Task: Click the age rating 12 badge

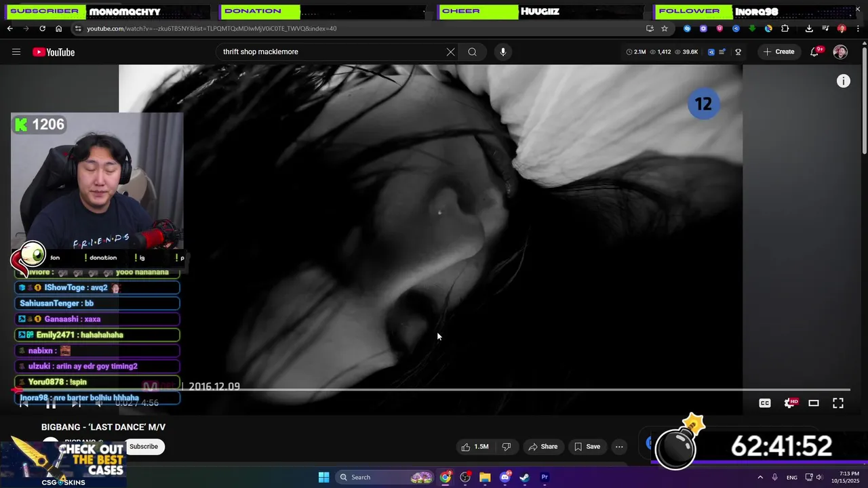Action: [x=703, y=104]
